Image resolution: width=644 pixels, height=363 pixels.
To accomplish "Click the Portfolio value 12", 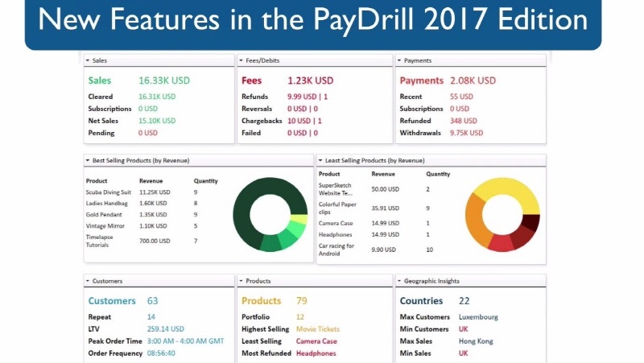I will click(300, 317).
